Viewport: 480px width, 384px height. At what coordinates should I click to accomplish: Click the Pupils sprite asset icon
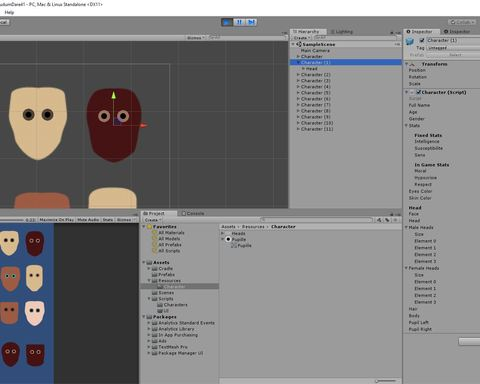[228, 239]
